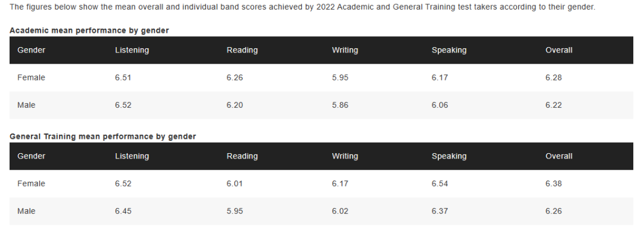Click the Male row label in General Training table
Viewport: 644px width, 230px height.
point(26,211)
